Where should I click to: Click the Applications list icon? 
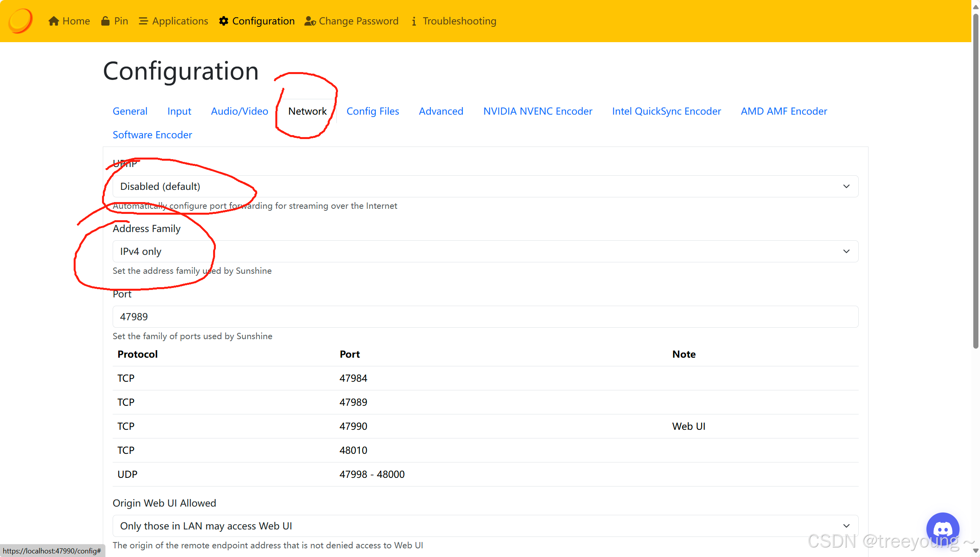(x=143, y=21)
